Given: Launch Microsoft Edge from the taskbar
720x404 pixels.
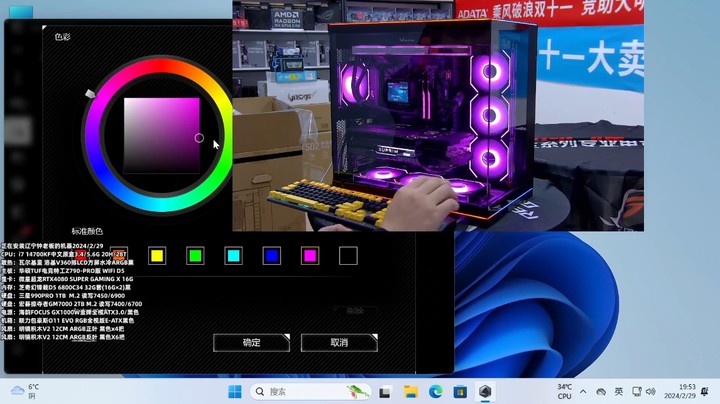Looking at the screenshot, I should point(435,392).
